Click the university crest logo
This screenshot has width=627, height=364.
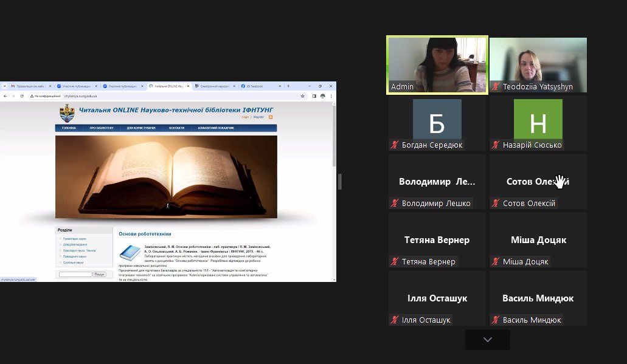(67, 113)
